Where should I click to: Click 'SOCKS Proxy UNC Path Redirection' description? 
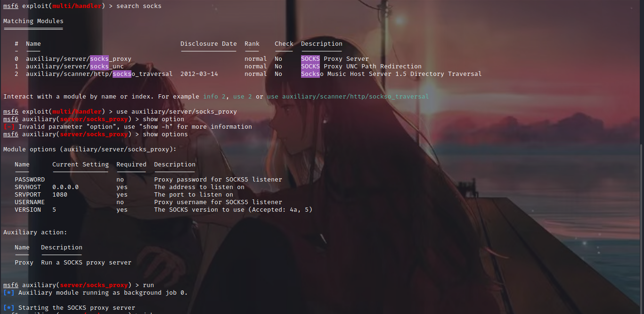361,66
